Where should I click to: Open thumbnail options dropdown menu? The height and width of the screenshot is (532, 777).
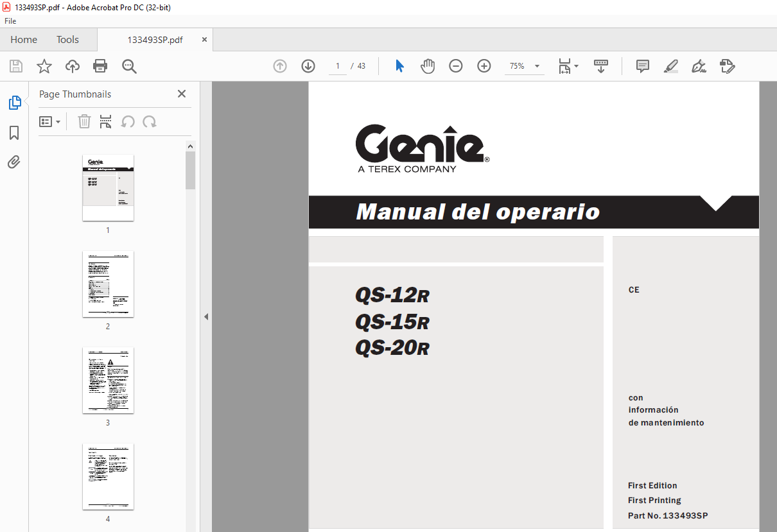(50, 121)
